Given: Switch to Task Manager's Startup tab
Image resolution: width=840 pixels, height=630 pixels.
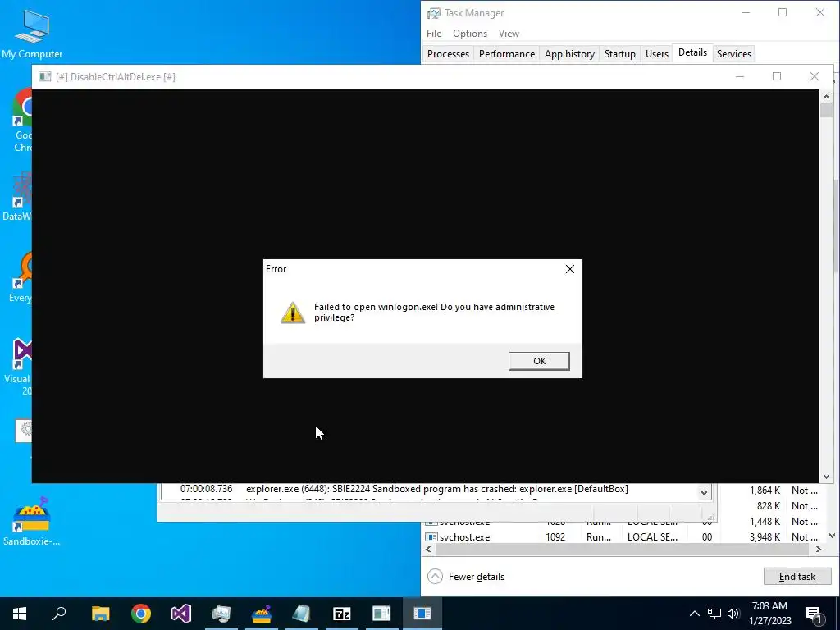Looking at the screenshot, I should (620, 54).
